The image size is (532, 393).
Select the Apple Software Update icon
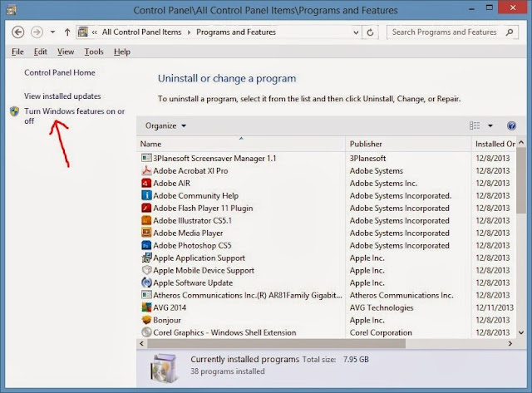point(146,282)
